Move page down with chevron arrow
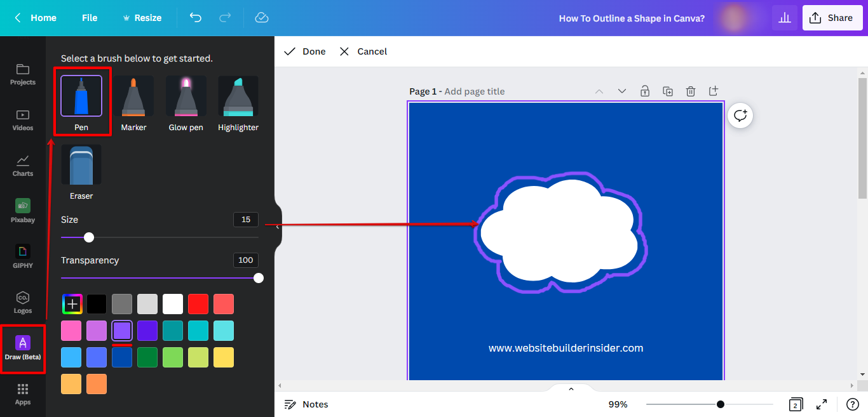This screenshot has height=417, width=868. click(622, 91)
